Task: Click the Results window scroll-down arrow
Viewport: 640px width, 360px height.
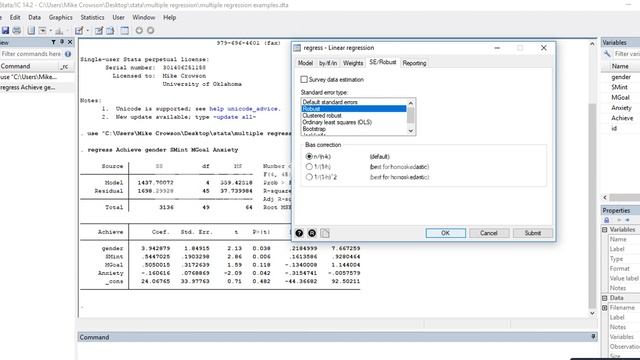Action: click(x=592, y=313)
